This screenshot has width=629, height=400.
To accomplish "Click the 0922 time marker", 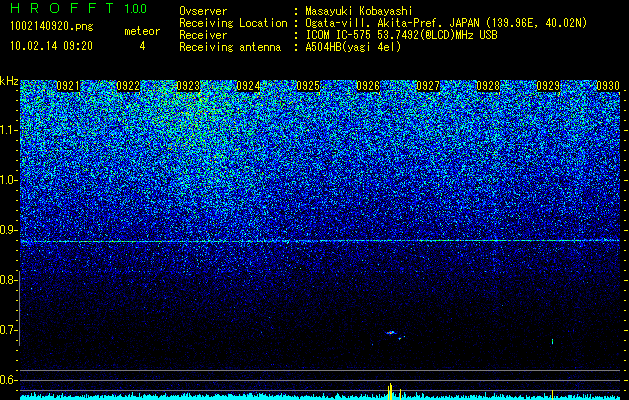I will click(128, 86).
